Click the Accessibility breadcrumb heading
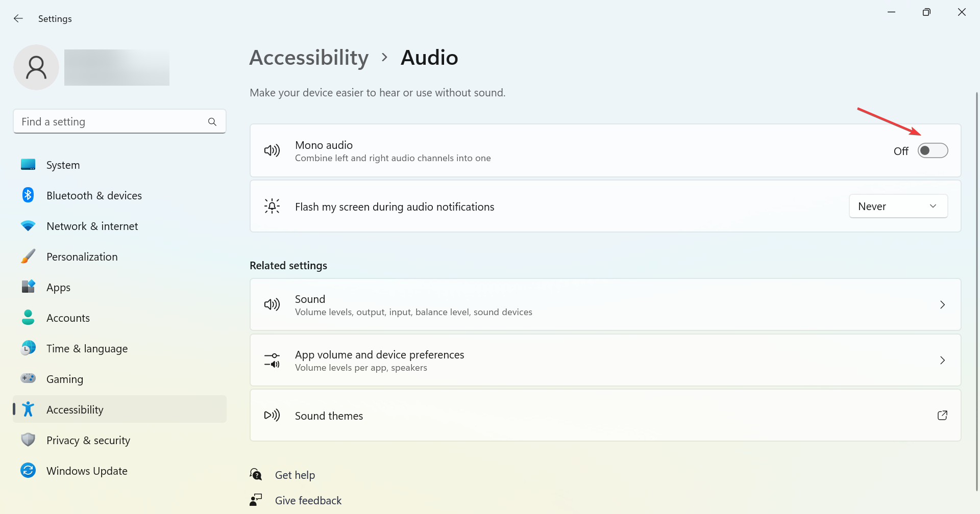 click(x=309, y=58)
